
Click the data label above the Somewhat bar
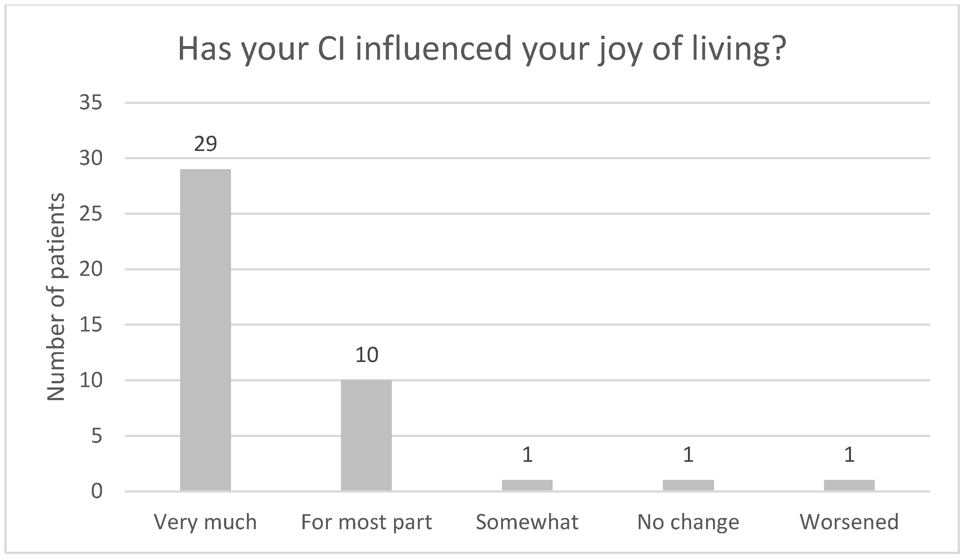(x=527, y=455)
